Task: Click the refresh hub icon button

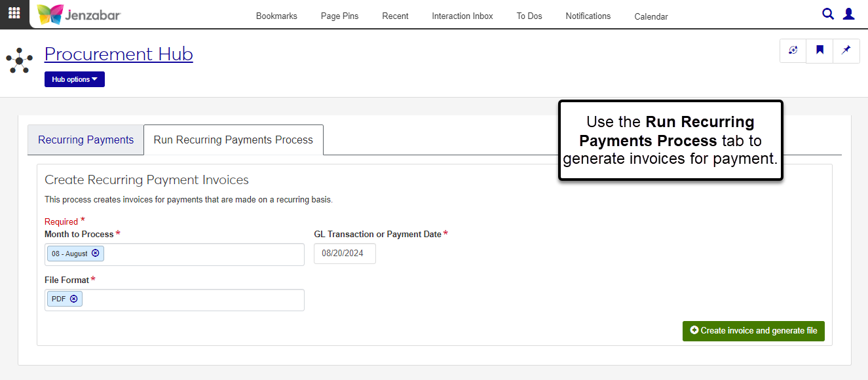Action: pos(793,50)
